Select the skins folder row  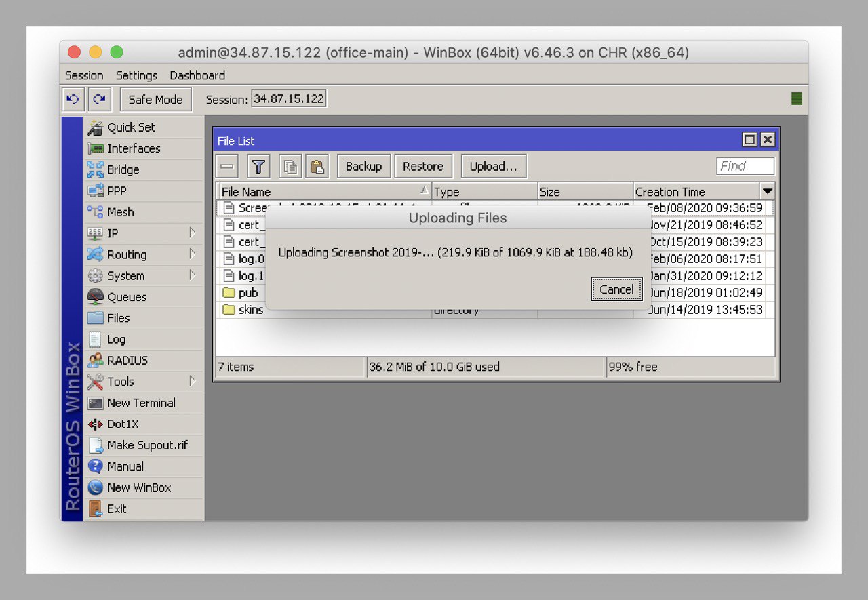click(x=495, y=310)
